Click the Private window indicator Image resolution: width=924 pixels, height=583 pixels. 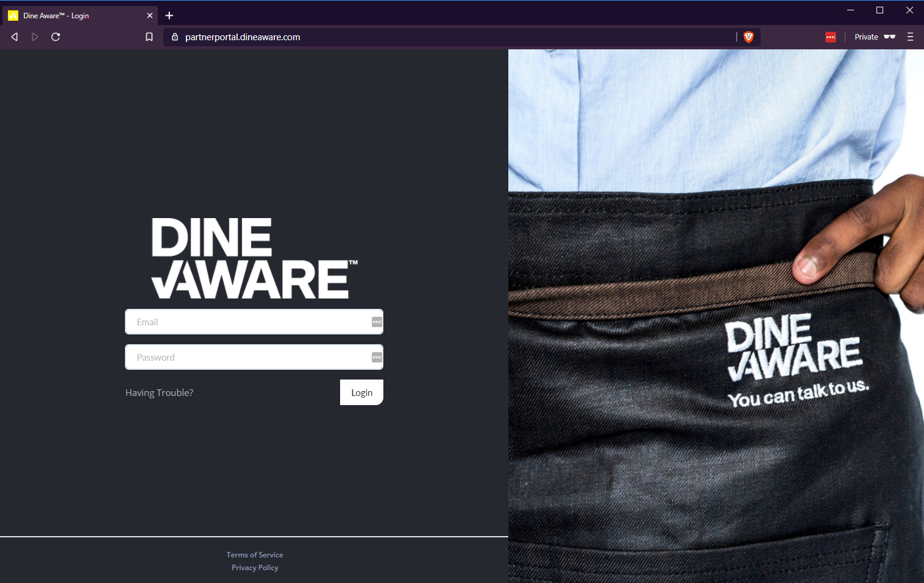(875, 37)
